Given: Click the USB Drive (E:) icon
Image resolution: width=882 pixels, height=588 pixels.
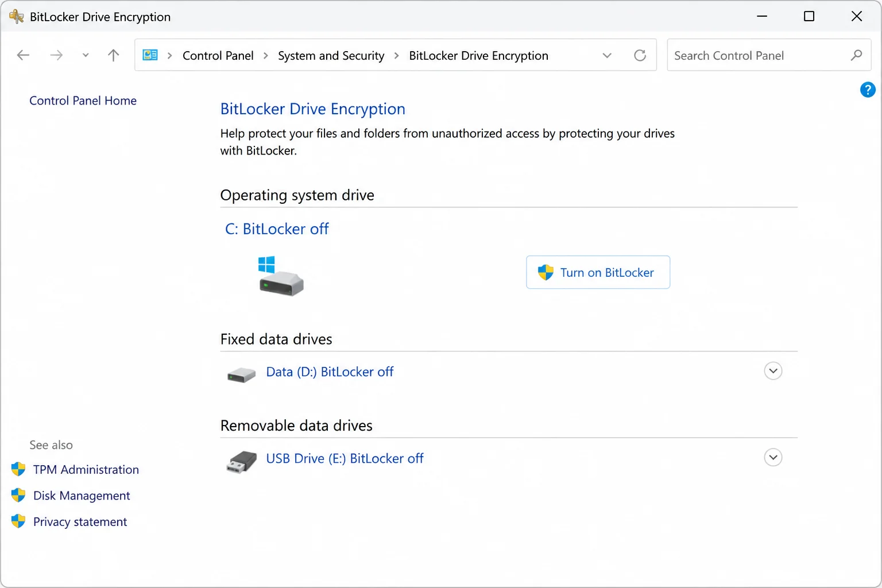Looking at the screenshot, I should tap(241, 462).
